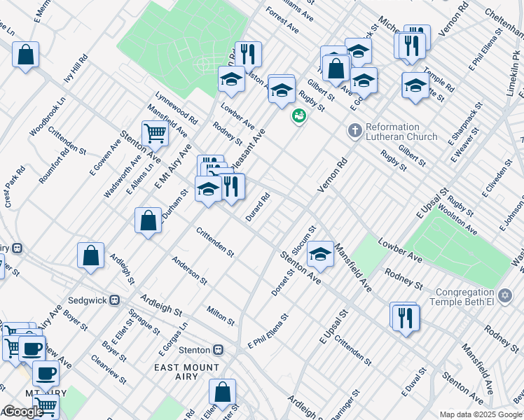Screen dimensions: 524x420
Task: Select the shopping cart marker near Stenton Ave
Action: click(155, 132)
